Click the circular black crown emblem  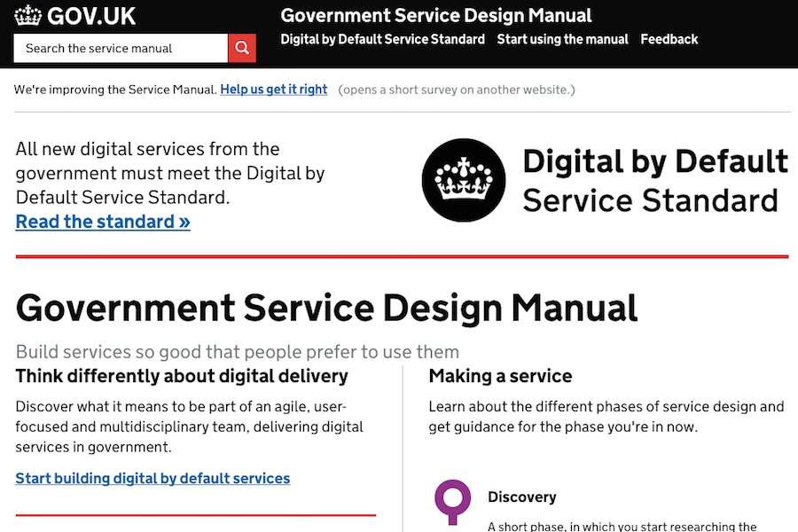(463, 180)
